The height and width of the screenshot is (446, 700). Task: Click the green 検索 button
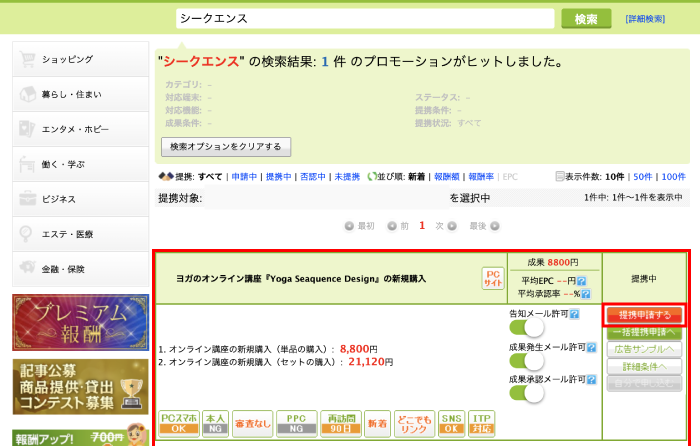coord(586,19)
